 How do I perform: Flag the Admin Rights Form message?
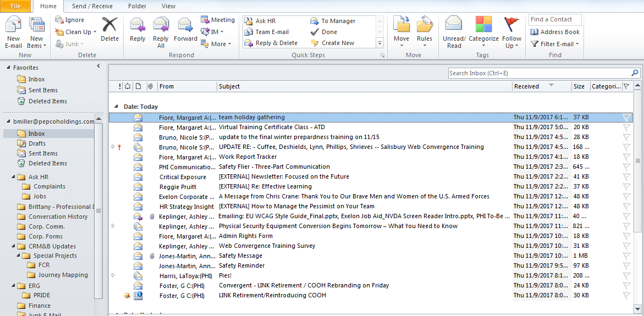pos(626,236)
